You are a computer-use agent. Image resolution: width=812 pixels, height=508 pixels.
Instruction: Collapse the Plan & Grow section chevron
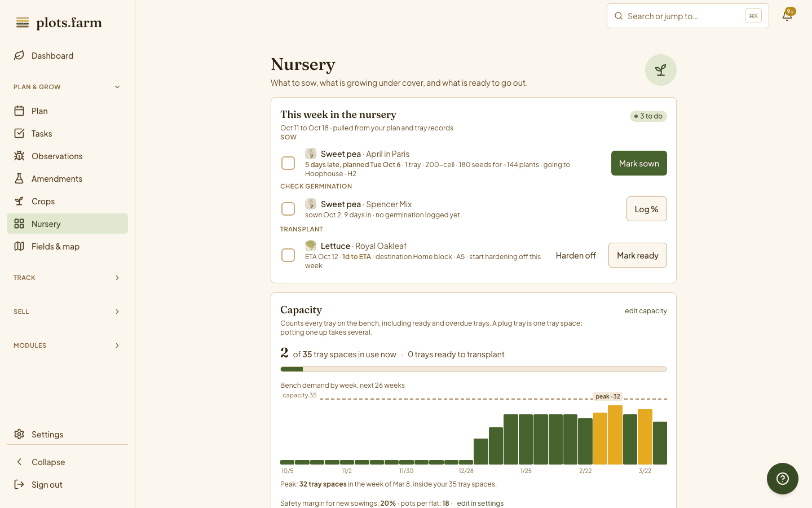[117, 87]
